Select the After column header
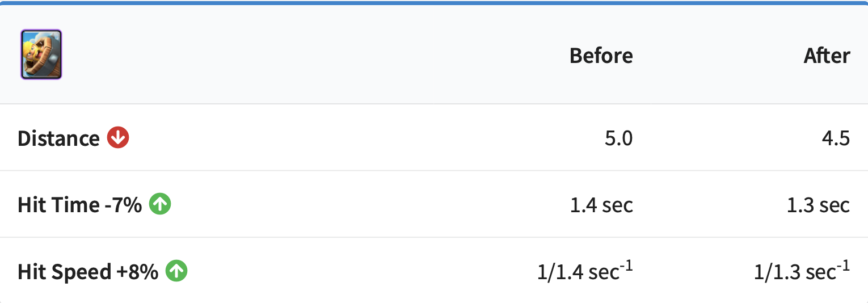This screenshot has width=868, height=303. click(827, 56)
